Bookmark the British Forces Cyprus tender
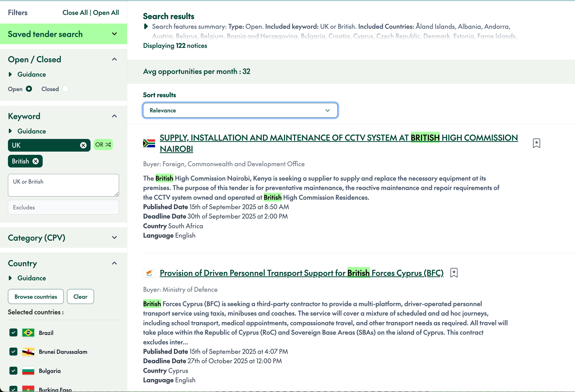 point(454,273)
